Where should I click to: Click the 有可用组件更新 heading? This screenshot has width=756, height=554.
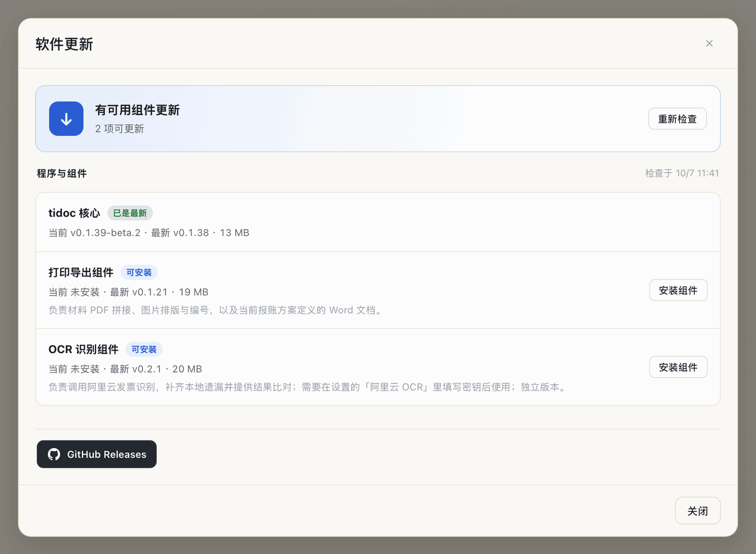(x=137, y=110)
